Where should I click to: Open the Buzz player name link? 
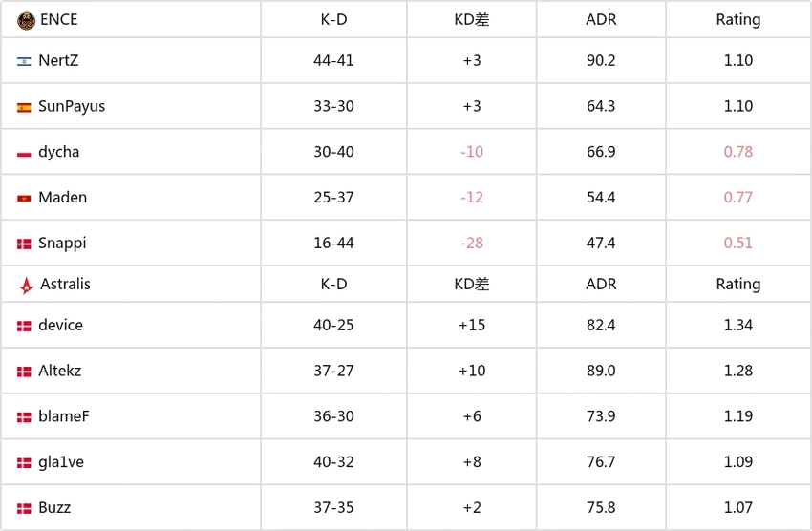pyautogui.click(x=54, y=507)
